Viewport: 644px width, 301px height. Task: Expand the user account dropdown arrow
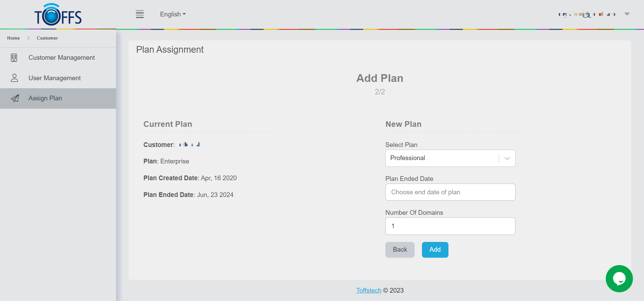[x=627, y=14]
